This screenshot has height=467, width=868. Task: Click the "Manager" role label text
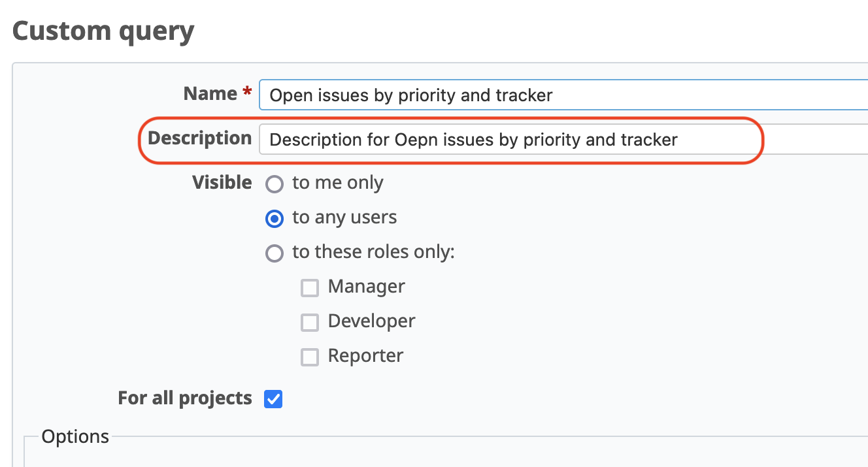click(366, 287)
